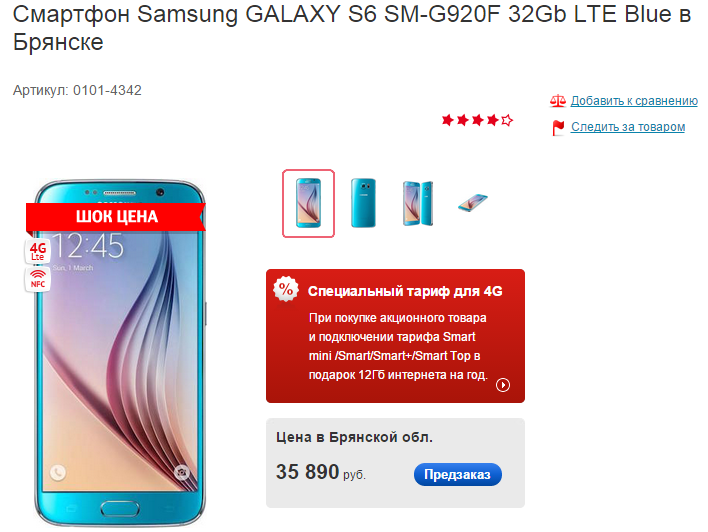Click the third rating star
Viewport: 708px width, 532px height.
[x=477, y=120]
